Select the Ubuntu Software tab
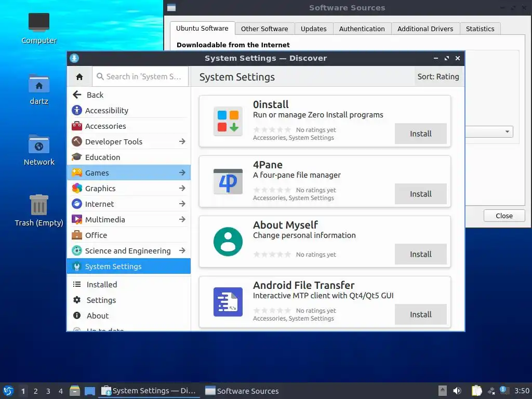The height and width of the screenshot is (399, 532). pos(202,28)
